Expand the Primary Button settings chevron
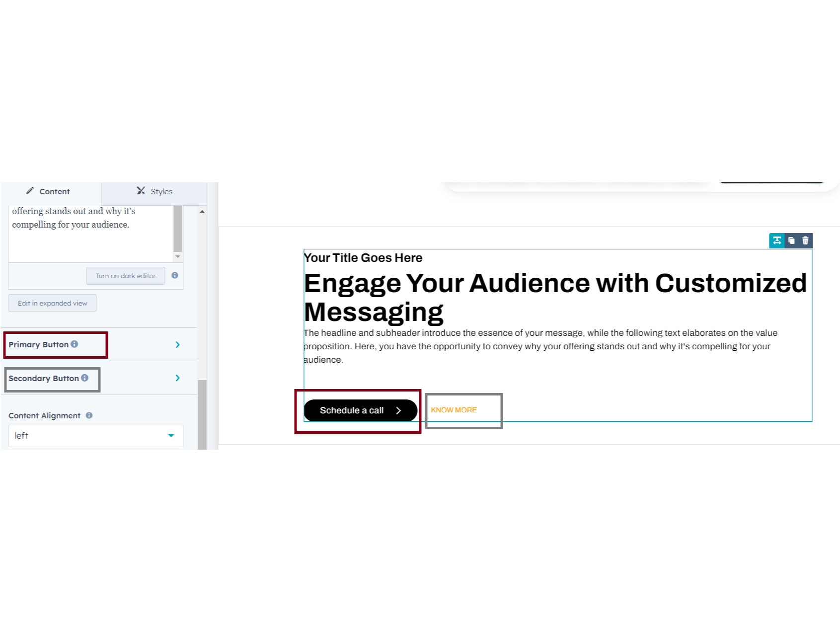Image resolution: width=840 pixels, height=630 pixels. [177, 344]
